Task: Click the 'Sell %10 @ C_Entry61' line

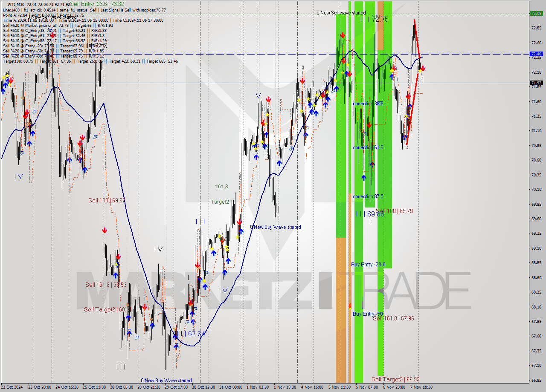Action: [x=53, y=35]
